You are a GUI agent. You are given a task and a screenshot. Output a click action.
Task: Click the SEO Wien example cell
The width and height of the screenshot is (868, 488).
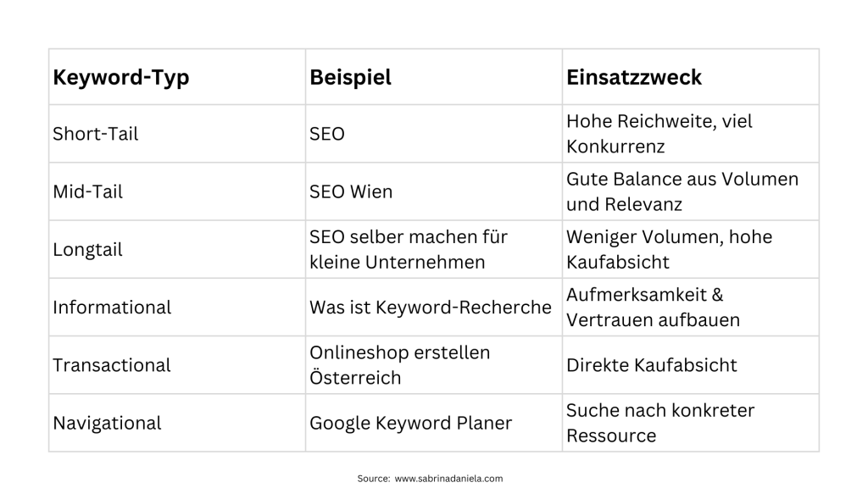(x=351, y=191)
